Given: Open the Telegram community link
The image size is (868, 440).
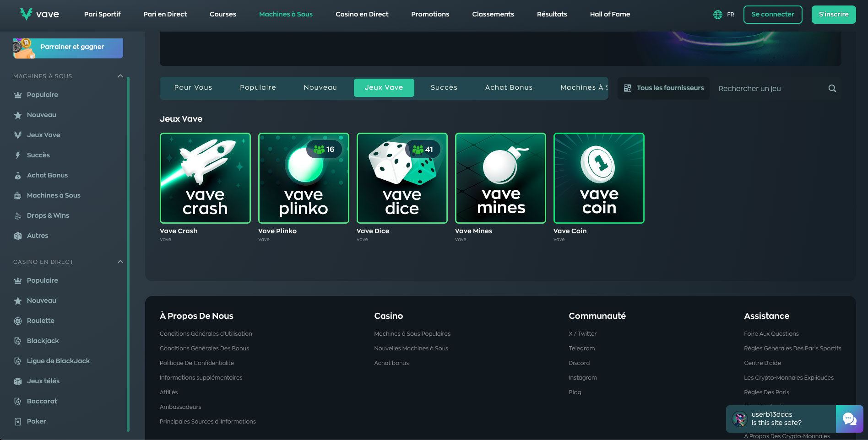Looking at the screenshot, I should pyautogui.click(x=581, y=349).
